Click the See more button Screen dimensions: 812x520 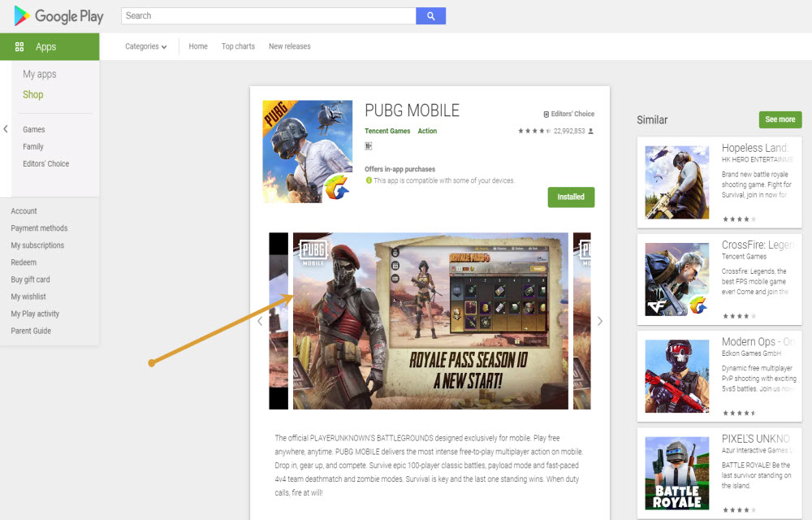point(780,119)
